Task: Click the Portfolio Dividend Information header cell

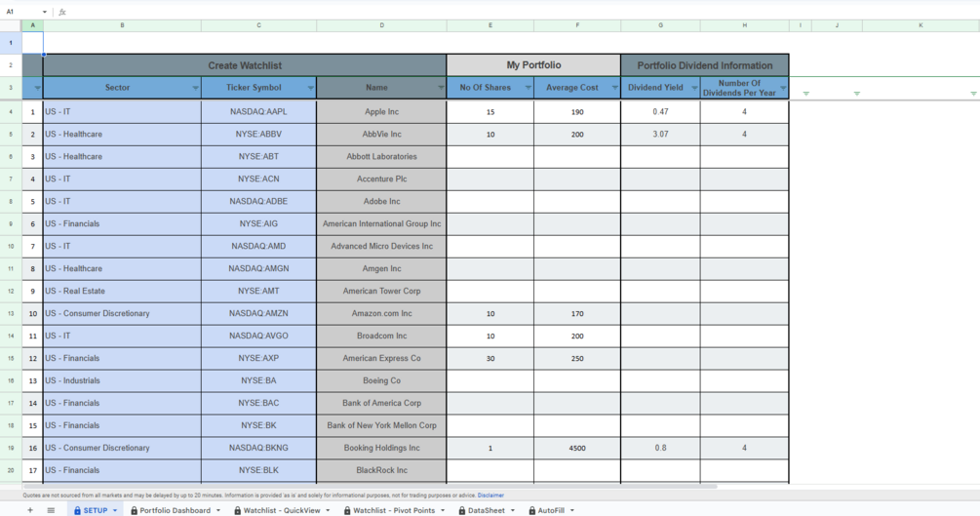Action: pyautogui.click(x=705, y=65)
